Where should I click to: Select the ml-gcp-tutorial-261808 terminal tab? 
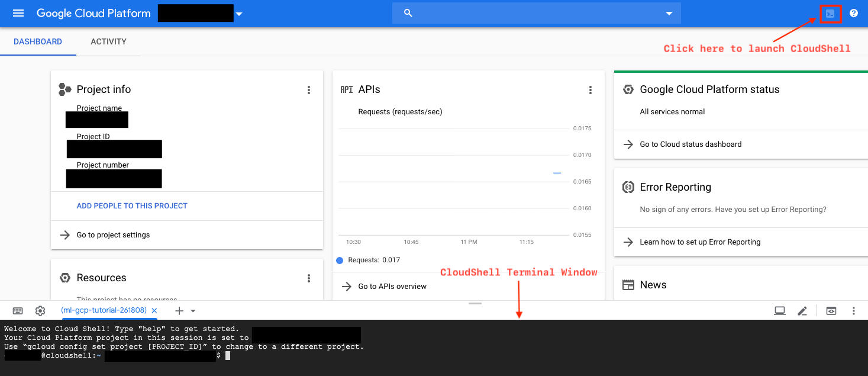pyautogui.click(x=104, y=310)
